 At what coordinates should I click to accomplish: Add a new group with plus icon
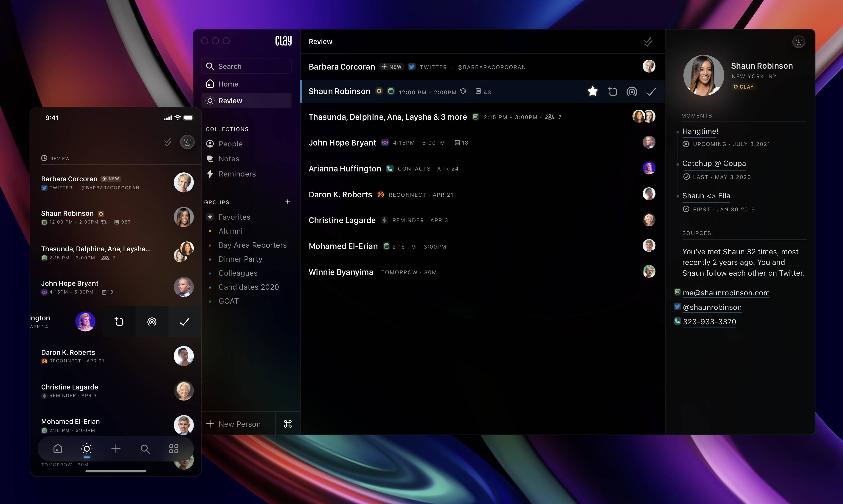coord(288,202)
